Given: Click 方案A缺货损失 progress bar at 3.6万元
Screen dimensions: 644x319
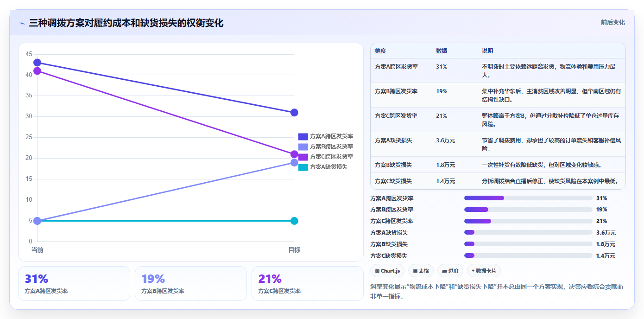Looking at the screenshot, I should 528,232.
